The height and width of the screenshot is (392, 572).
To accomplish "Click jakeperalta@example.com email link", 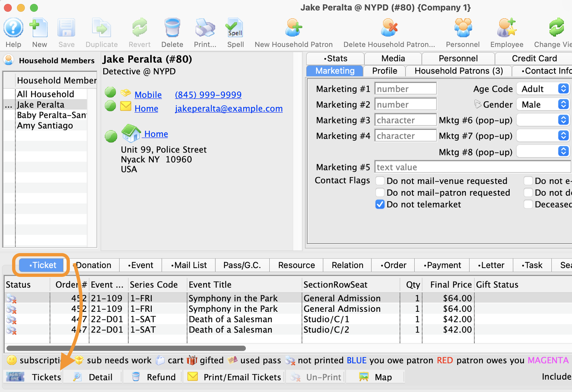I will (229, 108).
